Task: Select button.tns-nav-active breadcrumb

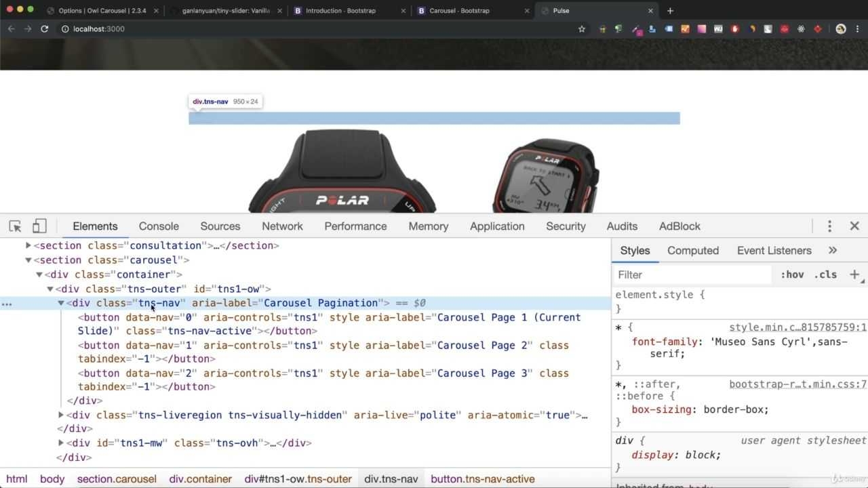Action: pyautogui.click(x=483, y=479)
